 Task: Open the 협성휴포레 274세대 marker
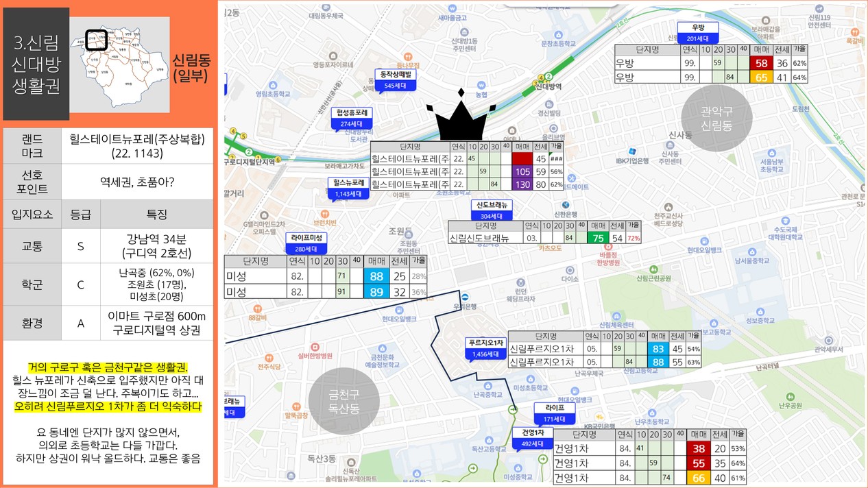click(x=351, y=118)
